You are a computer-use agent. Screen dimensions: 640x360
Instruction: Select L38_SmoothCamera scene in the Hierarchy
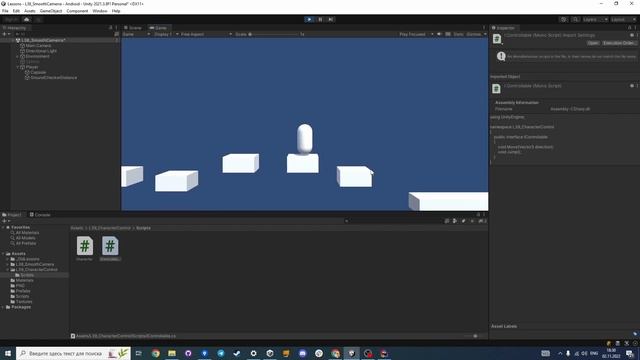pyautogui.click(x=43, y=40)
